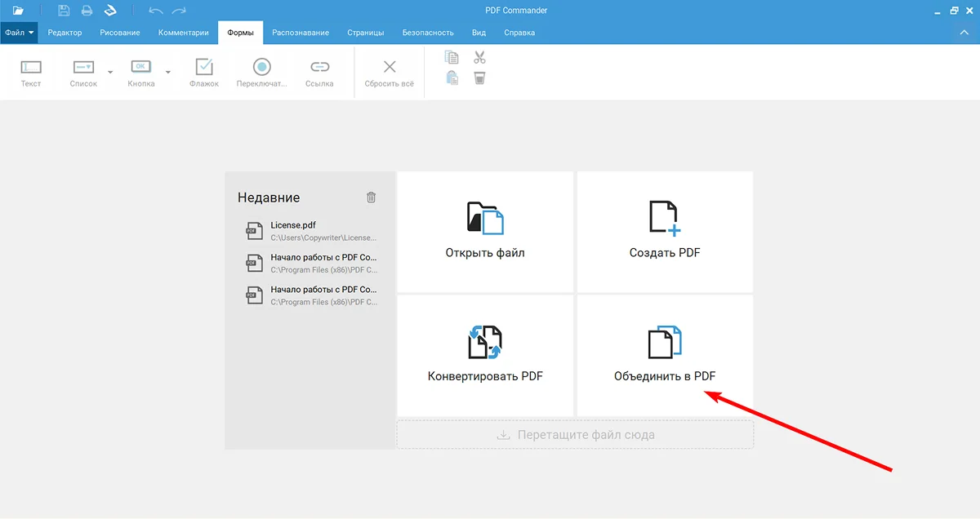Click the save floppy disk icon
This screenshot has width=980, height=519.
65,11
